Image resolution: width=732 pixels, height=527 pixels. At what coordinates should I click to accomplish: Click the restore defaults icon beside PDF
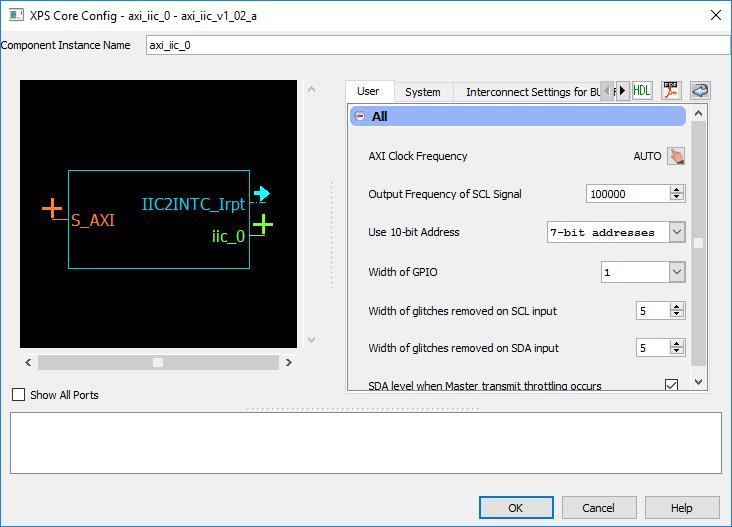tap(700, 90)
